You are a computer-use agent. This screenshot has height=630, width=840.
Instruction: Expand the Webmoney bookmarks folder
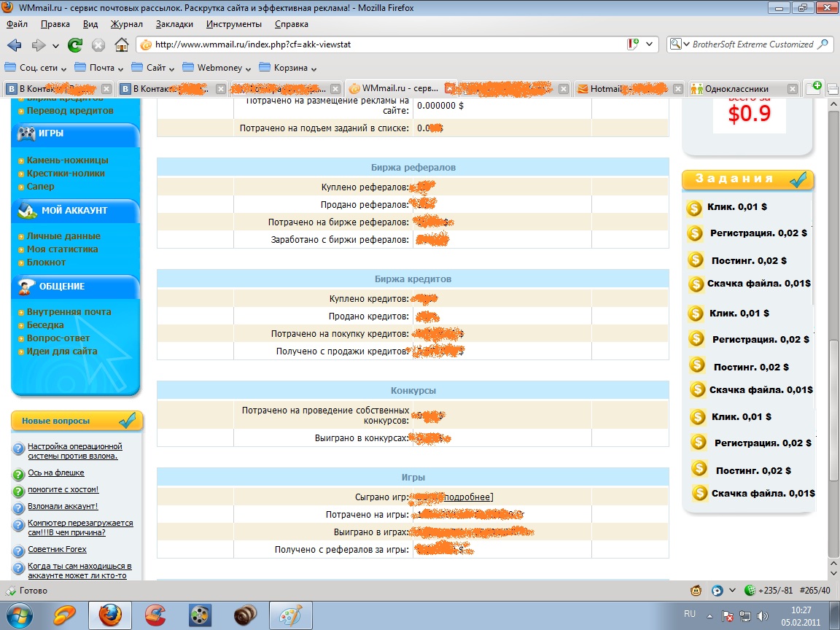click(217, 68)
